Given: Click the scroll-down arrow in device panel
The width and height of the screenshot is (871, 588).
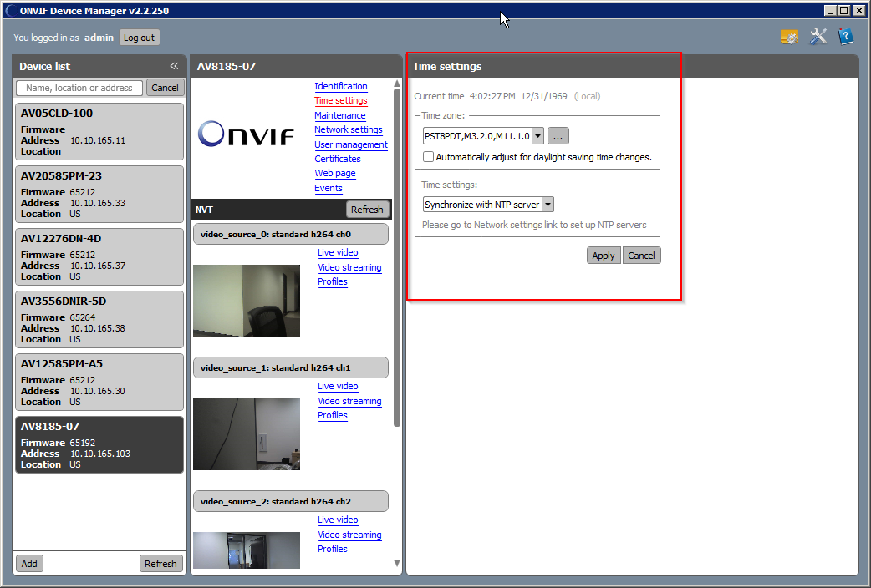Looking at the screenshot, I should [396, 563].
